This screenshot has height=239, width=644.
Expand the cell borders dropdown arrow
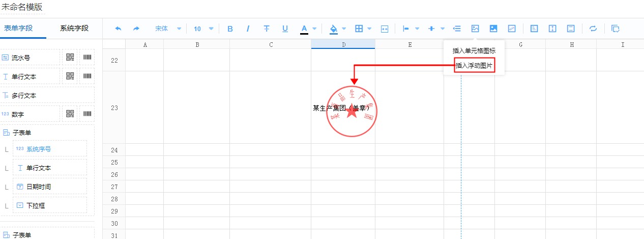click(x=370, y=29)
